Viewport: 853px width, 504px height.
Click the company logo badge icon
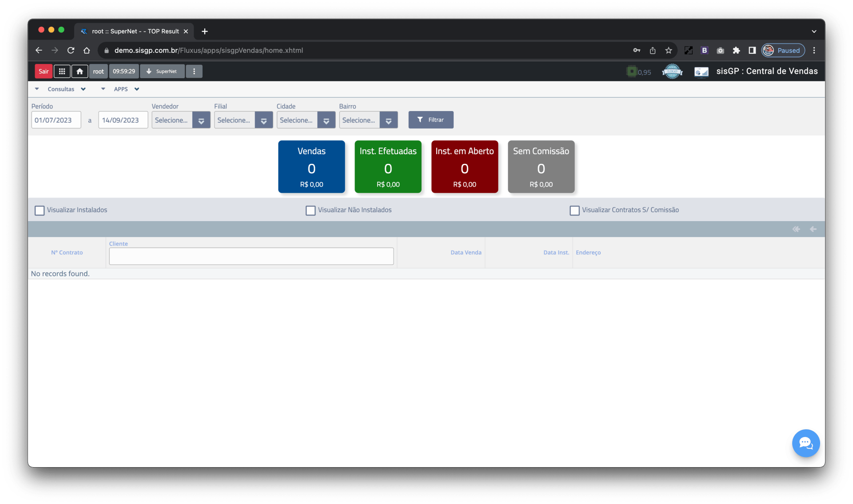672,71
